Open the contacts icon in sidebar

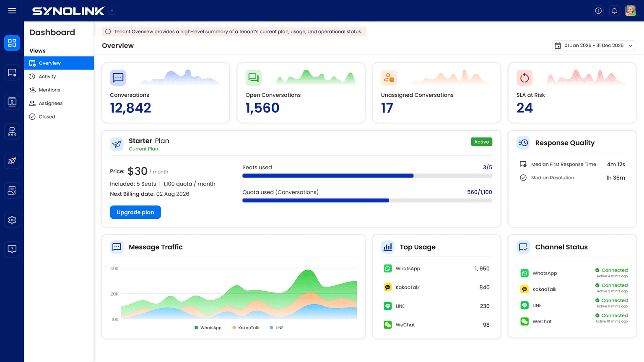12,102
